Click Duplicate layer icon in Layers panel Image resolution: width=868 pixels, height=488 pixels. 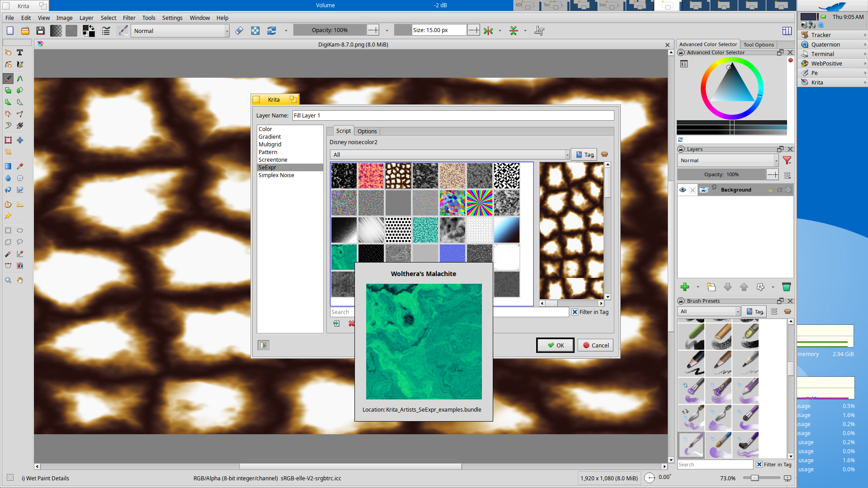click(x=712, y=287)
